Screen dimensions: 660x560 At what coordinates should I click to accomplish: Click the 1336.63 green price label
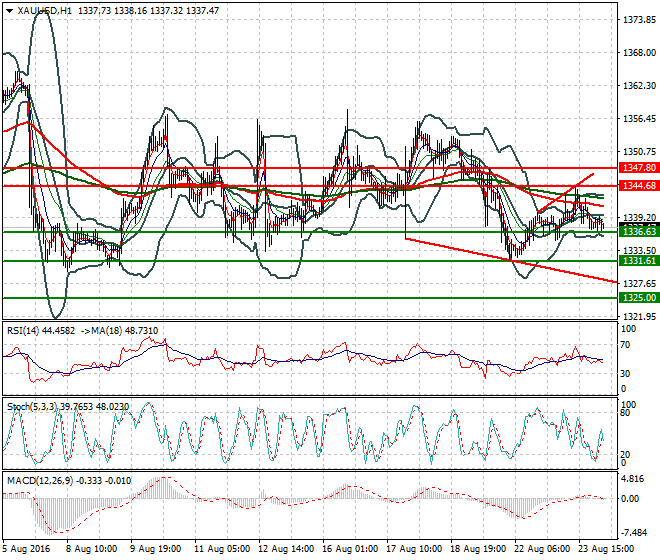click(637, 232)
